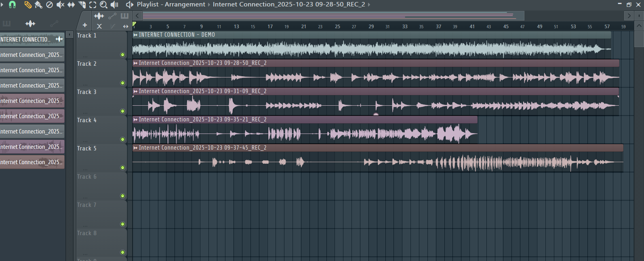The image size is (644, 261).
Task: Open clip menu of INTERNET CONNECTION - DEMO
Action: point(136,35)
